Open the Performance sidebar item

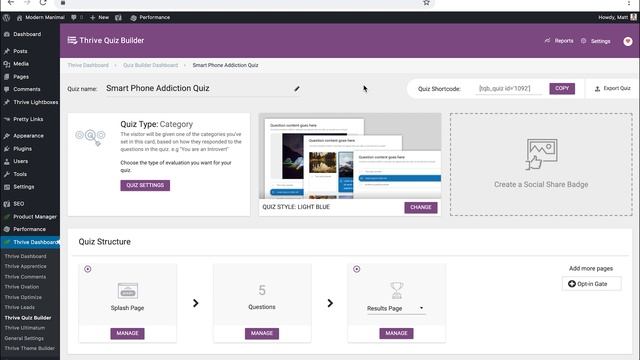click(29, 229)
